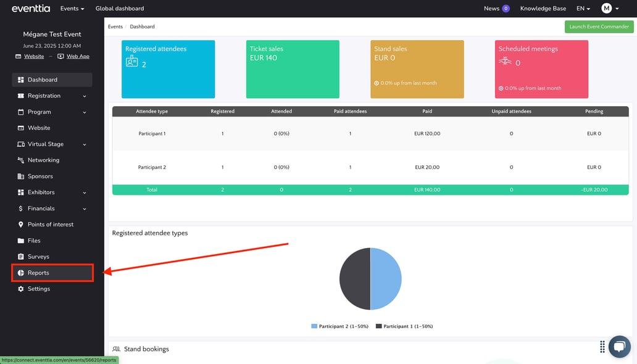Open Global dashboard from top bar
The width and height of the screenshot is (637, 364).
(120, 9)
